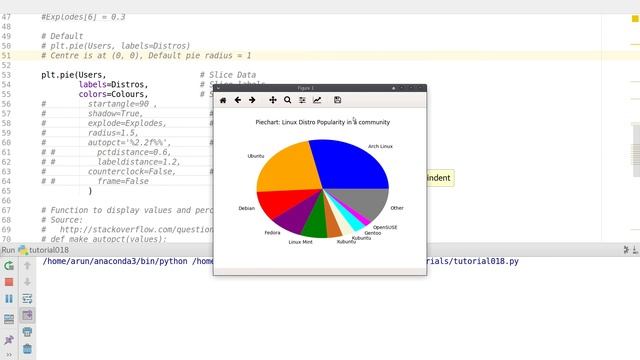
Task: Hide the Run tool window
Action: coord(636,250)
